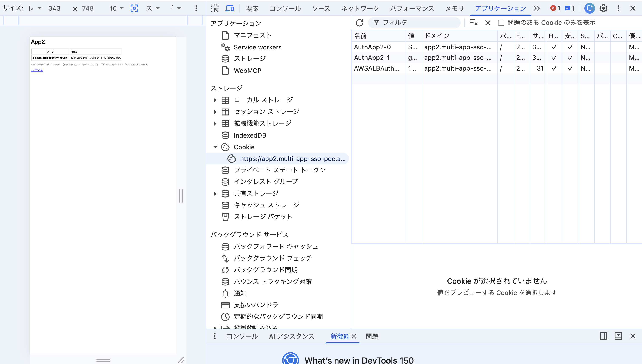Open Background sync (バックグラウンド同期)
642x364 pixels.
259,270
